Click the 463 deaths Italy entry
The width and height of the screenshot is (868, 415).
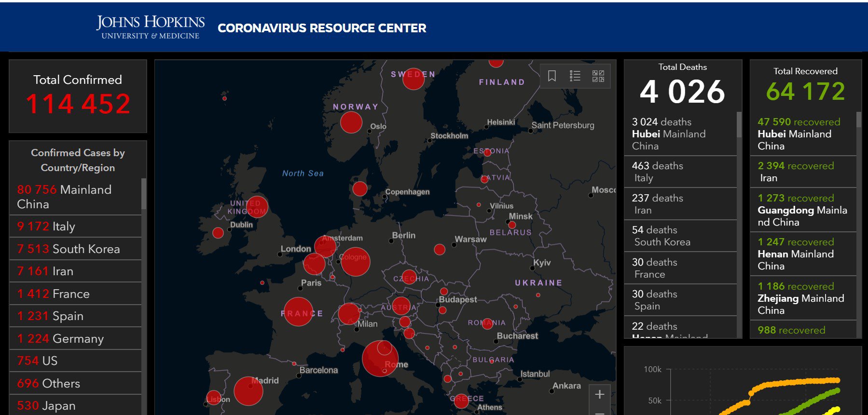(680, 172)
